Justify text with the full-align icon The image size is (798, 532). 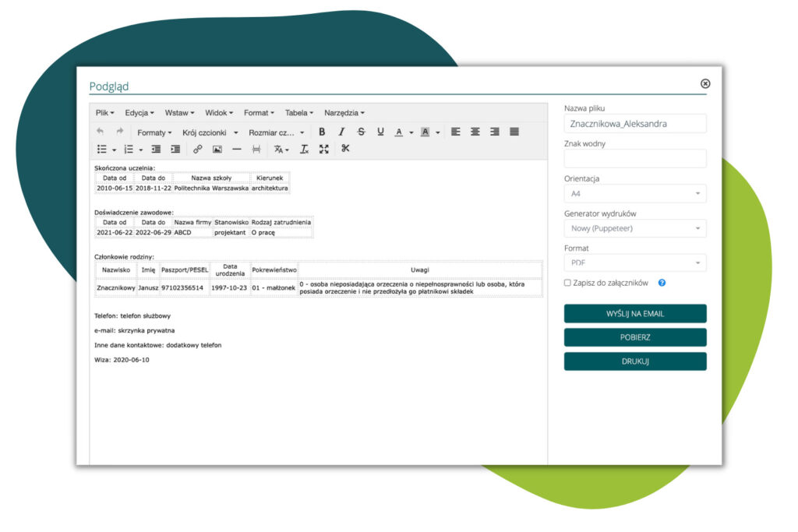(x=514, y=132)
